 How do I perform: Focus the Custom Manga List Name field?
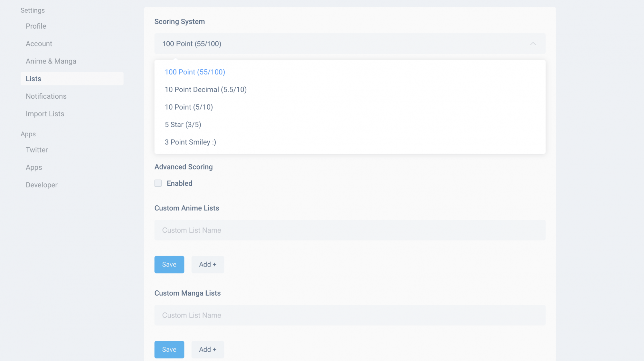click(350, 315)
